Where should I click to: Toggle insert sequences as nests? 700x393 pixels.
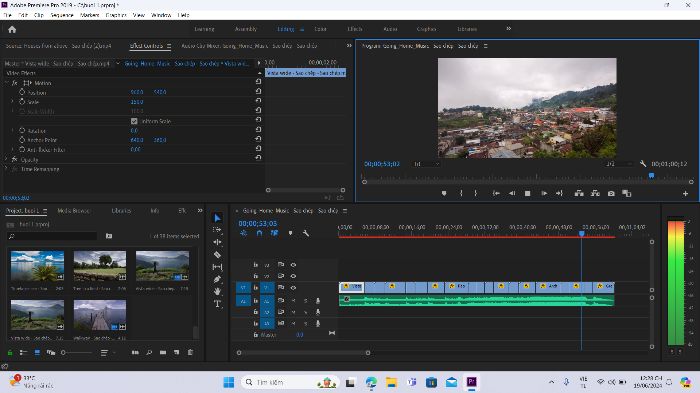click(244, 233)
